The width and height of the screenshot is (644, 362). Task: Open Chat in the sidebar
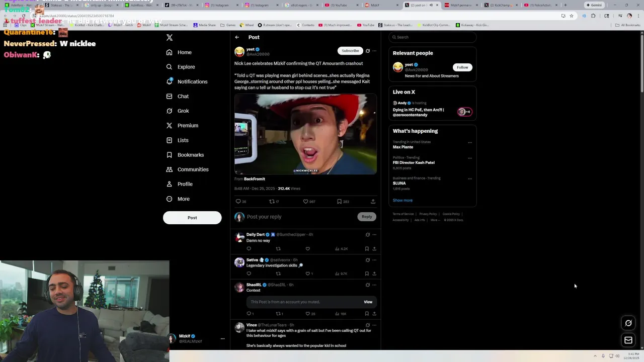tap(178, 96)
